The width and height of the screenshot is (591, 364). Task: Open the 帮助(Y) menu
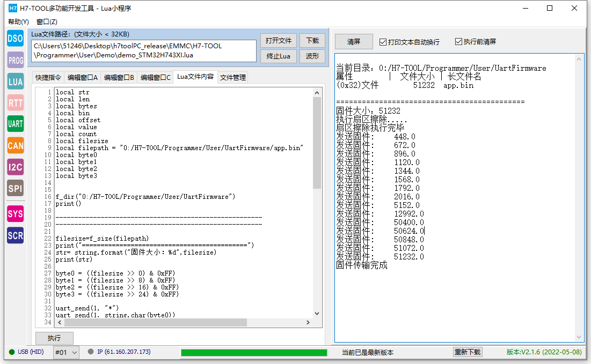18,22
